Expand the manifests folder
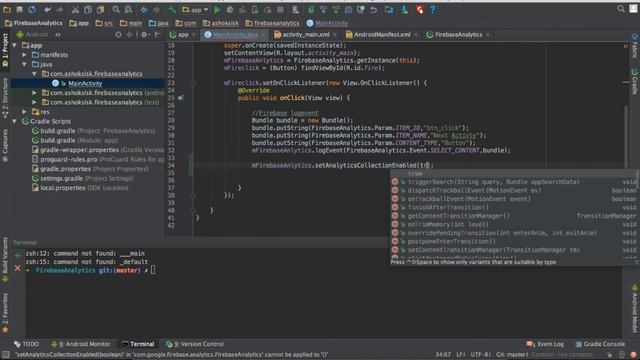 point(24,55)
